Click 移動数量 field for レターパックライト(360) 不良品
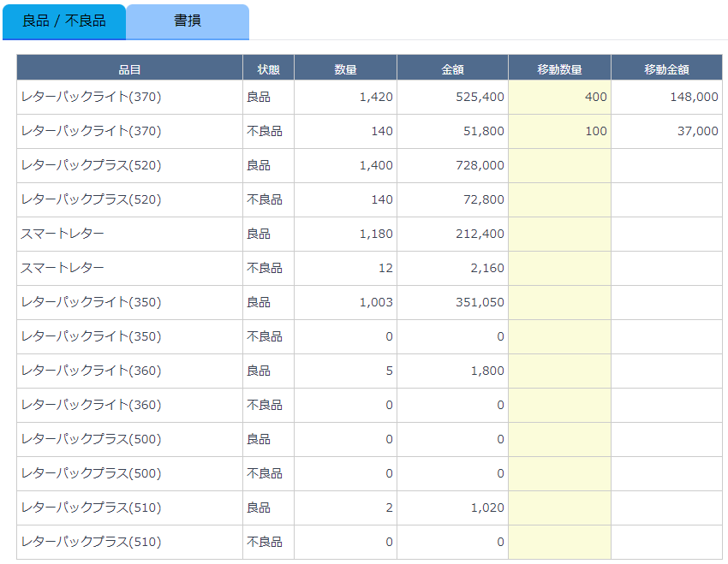Viewport: 728px width, 564px height. [559, 406]
